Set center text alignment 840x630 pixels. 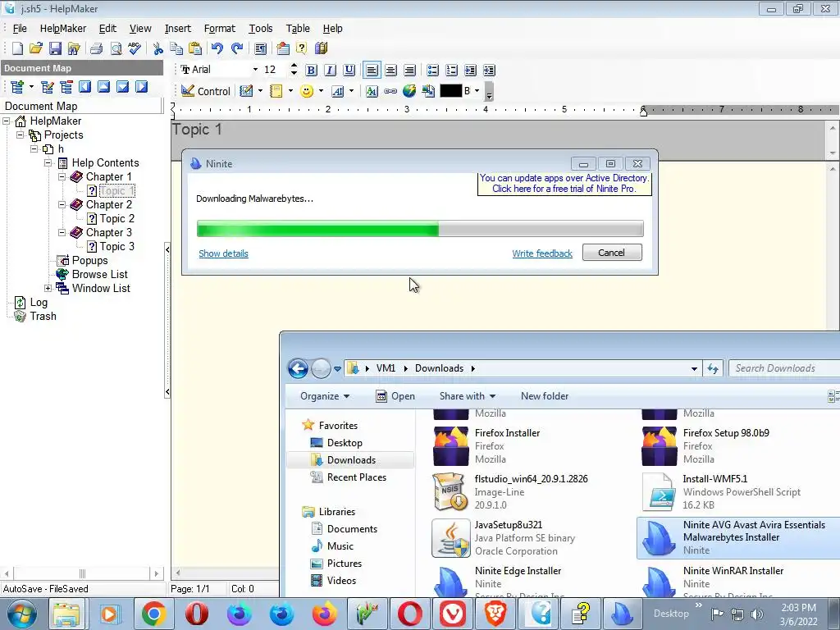coord(390,71)
